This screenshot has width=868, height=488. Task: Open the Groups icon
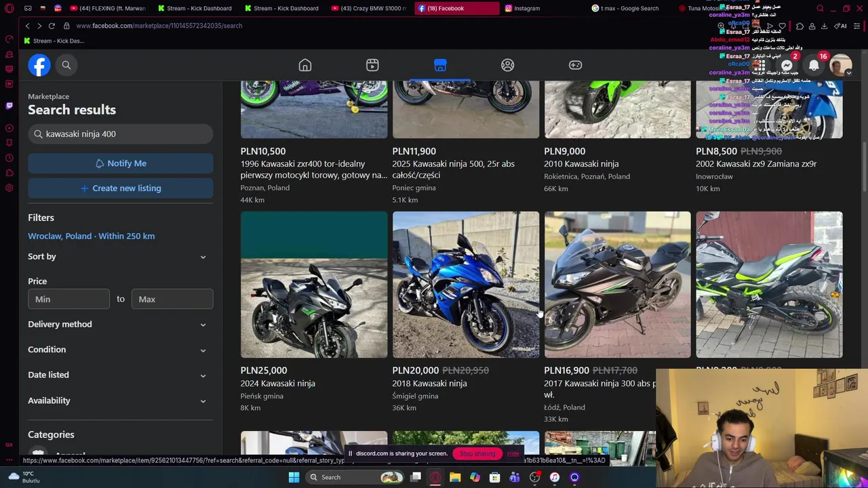click(508, 65)
